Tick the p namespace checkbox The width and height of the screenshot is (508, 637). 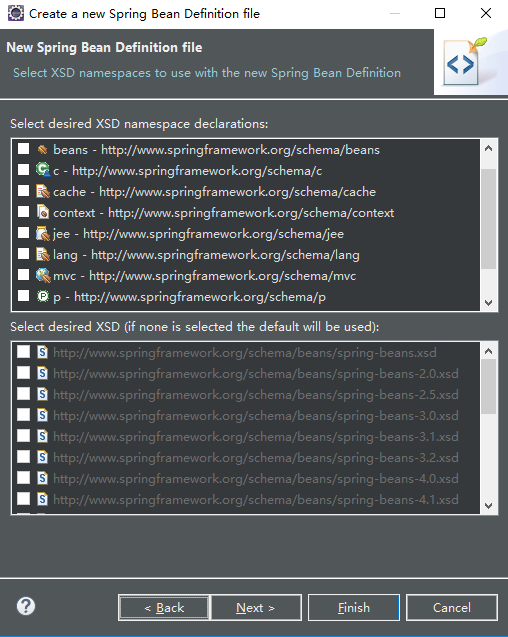23,296
